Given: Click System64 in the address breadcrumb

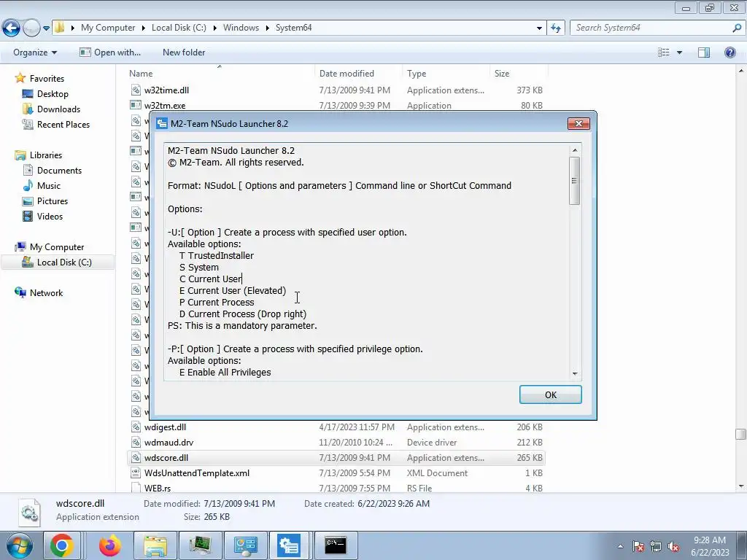Looking at the screenshot, I should pos(293,28).
